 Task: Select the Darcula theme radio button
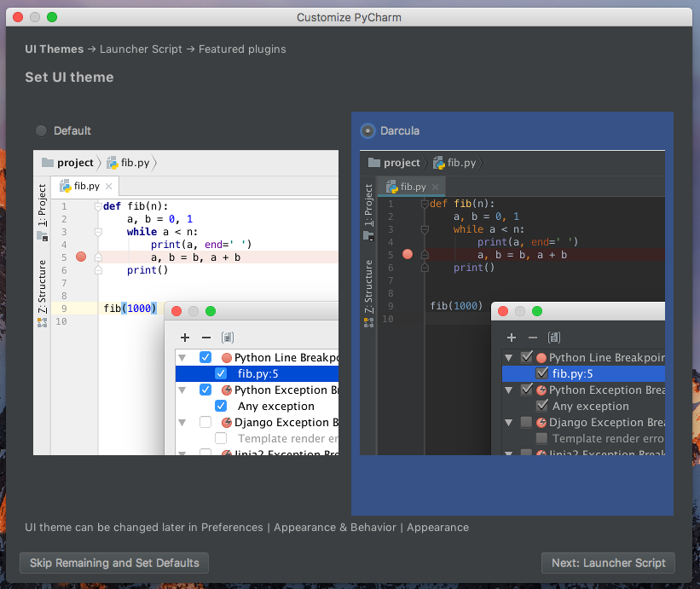[x=367, y=130]
